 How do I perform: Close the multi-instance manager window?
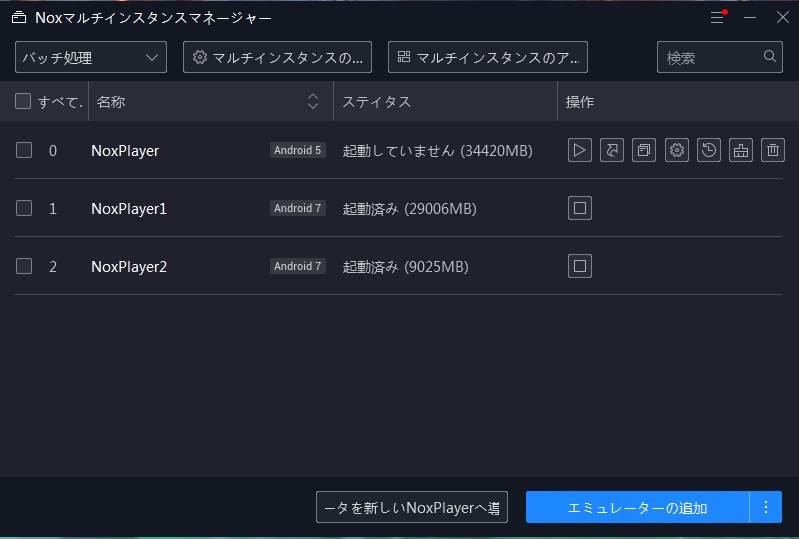pyautogui.click(x=783, y=17)
